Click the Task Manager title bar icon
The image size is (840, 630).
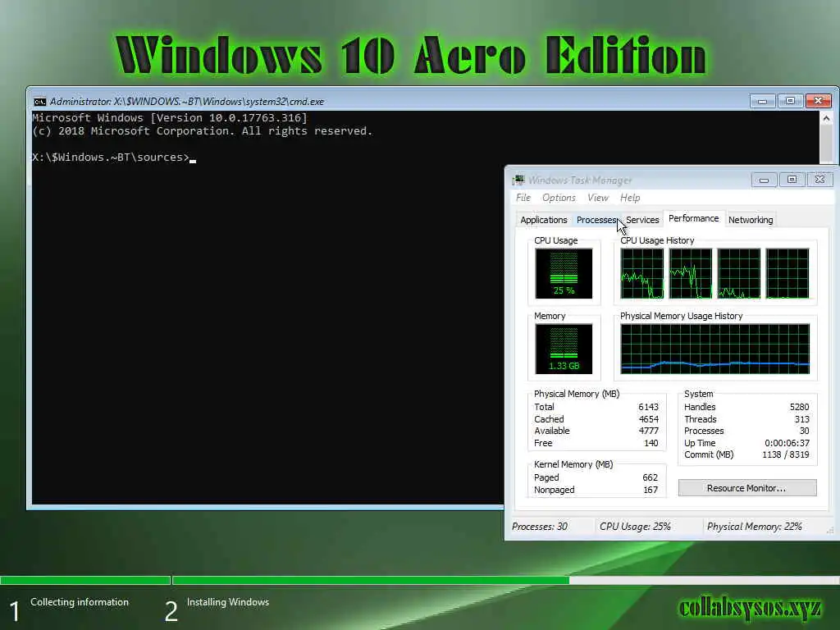tap(518, 180)
